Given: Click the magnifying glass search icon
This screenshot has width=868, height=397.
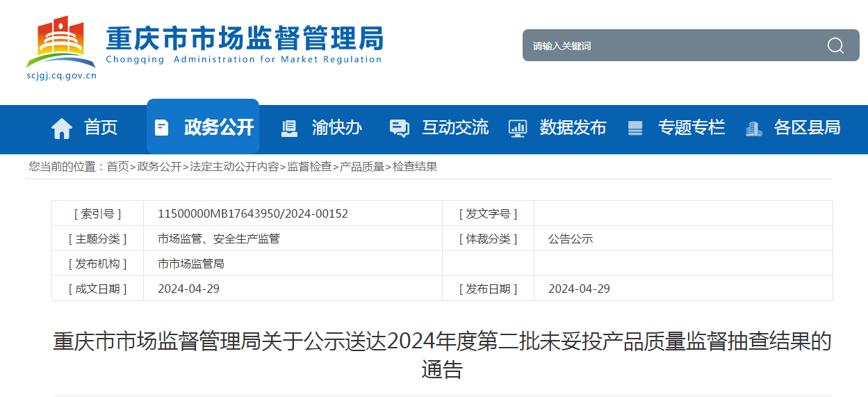Looking at the screenshot, I should tap(835, 46).
